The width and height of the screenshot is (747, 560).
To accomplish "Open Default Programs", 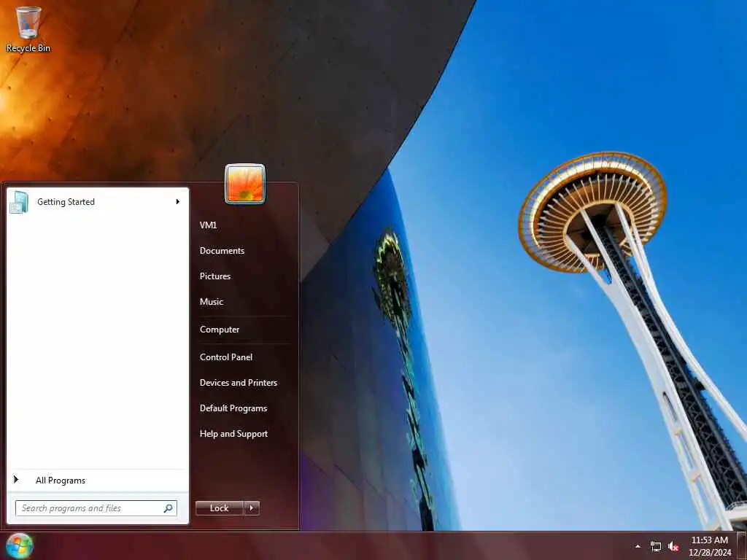I will click(233, 408).
